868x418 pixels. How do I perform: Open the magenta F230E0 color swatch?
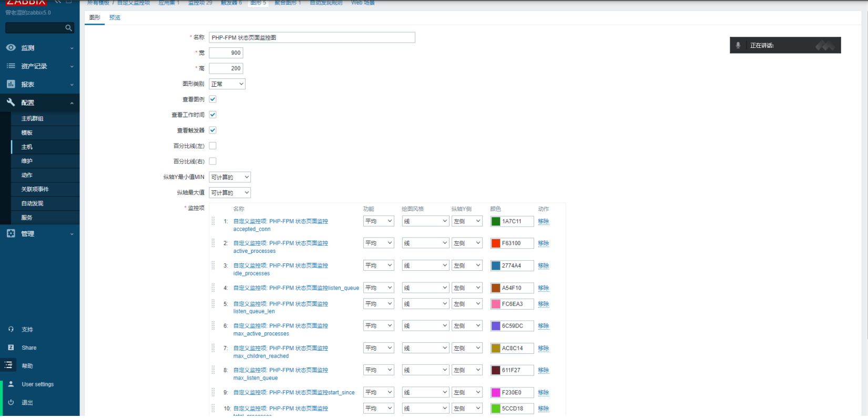496,392
